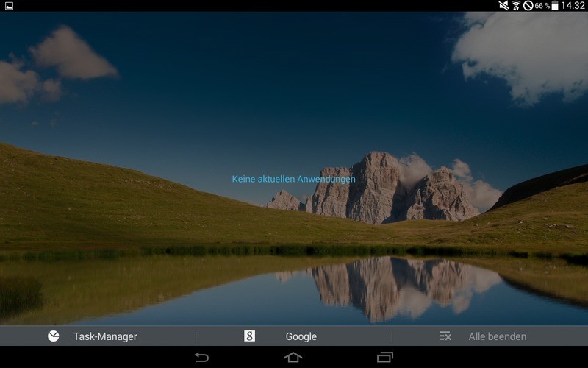Tap the Alle beenden list-clear icon
Viewport: 588px width, 368px height.
(x=445, y=336)
